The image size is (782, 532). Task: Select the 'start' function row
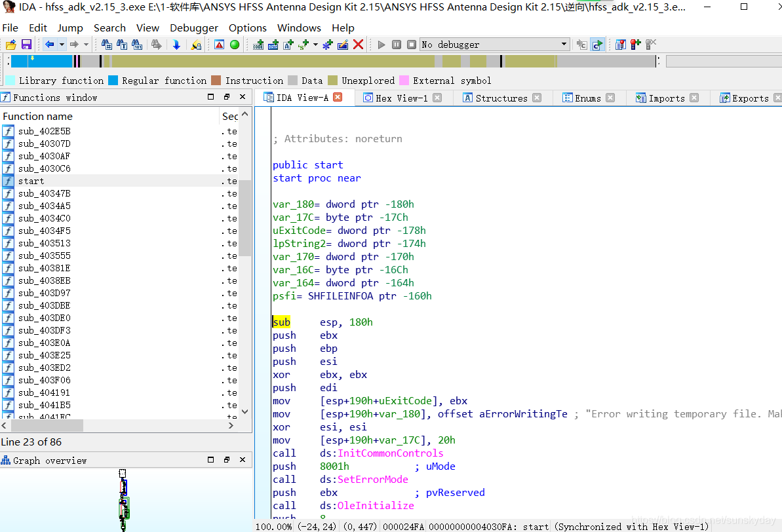pyautogui.click(x=120, y=181)
